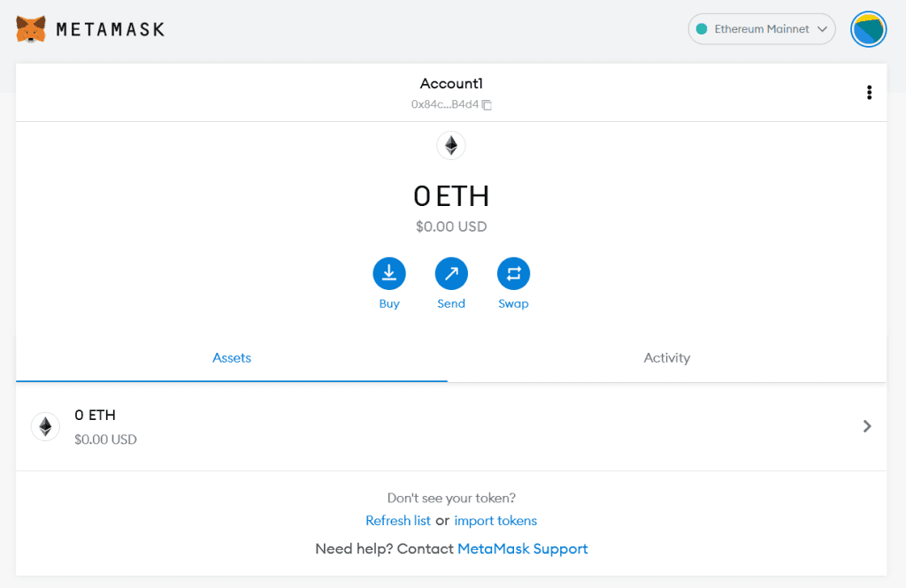This screenshot has width=906, height=588.
Task: Click the Swap label
Action: click(x=514, y=303)
